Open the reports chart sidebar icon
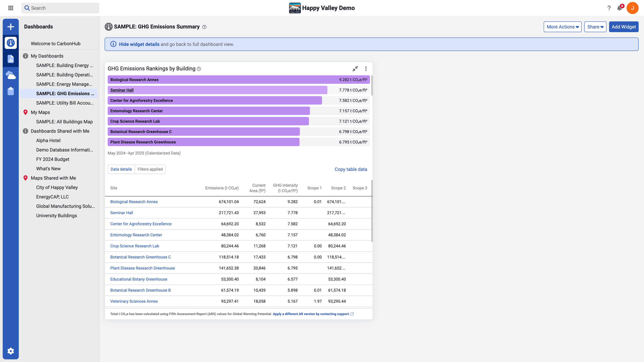 (x=11, y=59)
